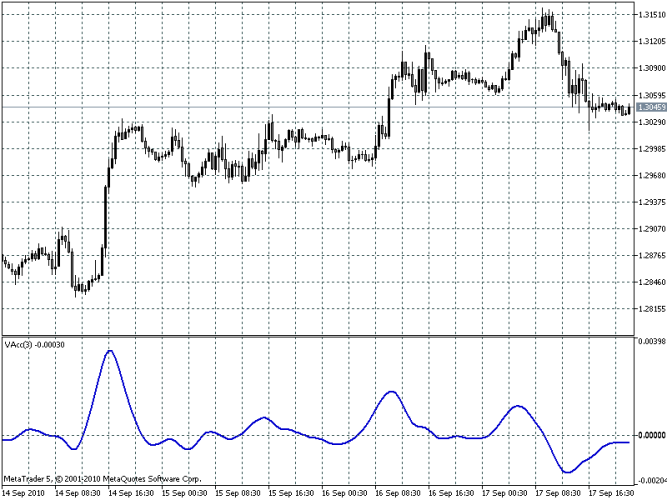Viewport: 667px width, 500px height.
Task: Click the 1.28155 price axis label
Action: click(652, 309)
